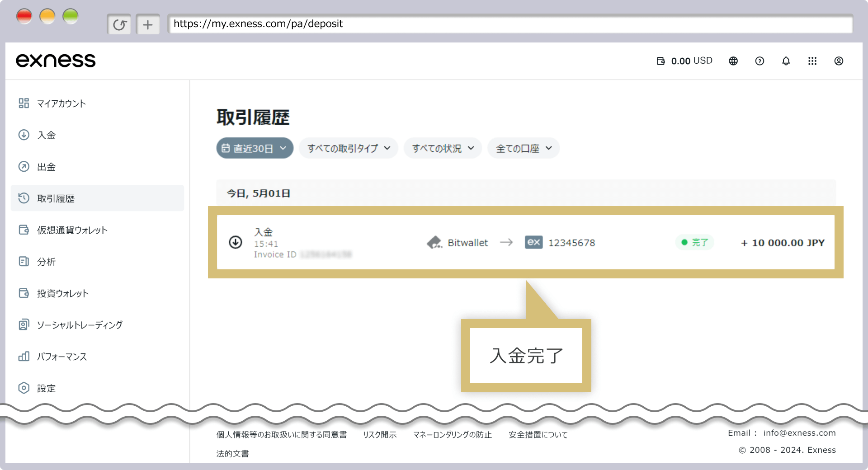Click the investment wallet icon in sidebar
This screenshot has height=470, width=868.
pos(24,293)
